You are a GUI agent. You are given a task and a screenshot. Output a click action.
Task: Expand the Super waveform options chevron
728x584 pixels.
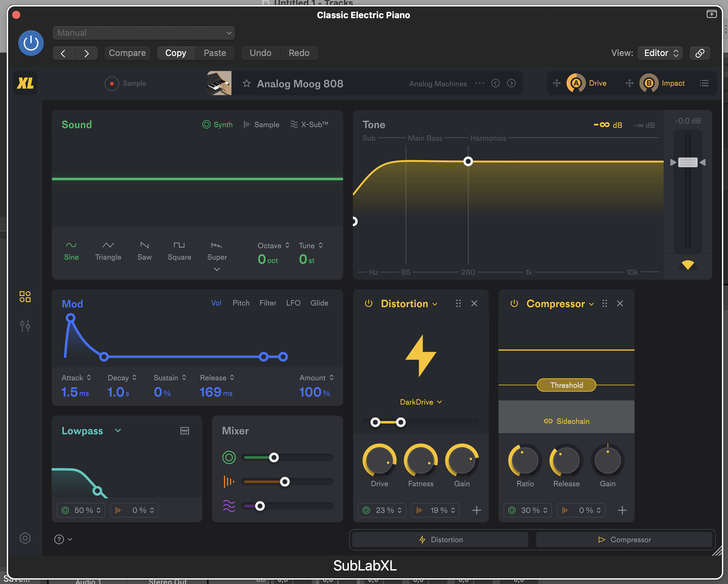coord(217,269)
